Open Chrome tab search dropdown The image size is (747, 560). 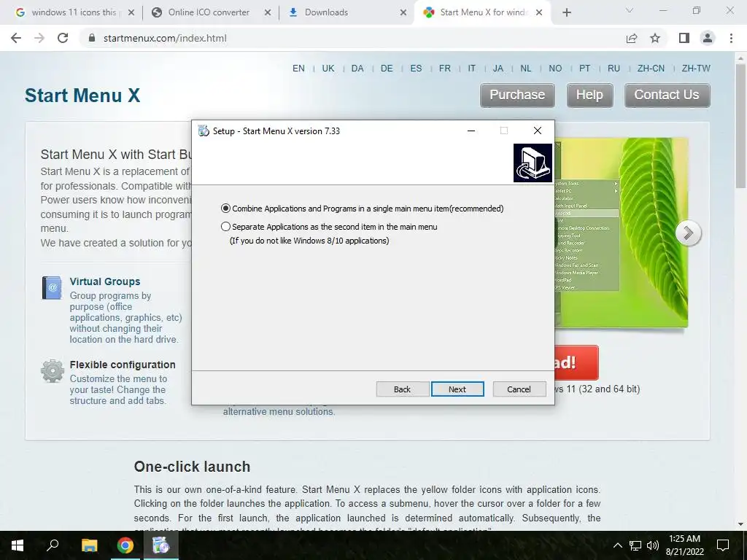629,10
